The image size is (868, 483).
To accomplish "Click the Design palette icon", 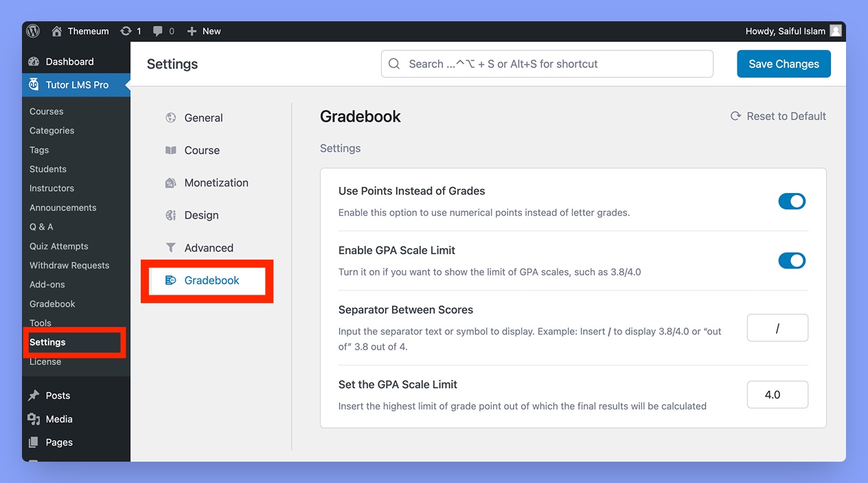I will (x=171, y=215).
